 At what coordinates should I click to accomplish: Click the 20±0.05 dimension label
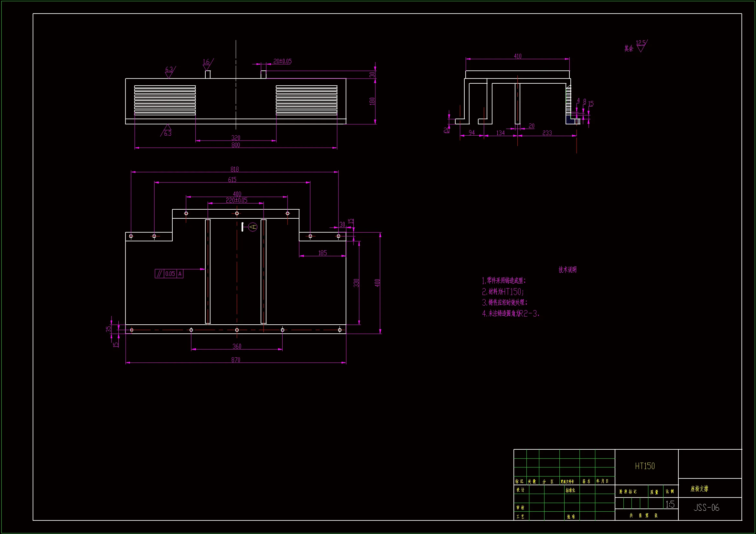point(283,61)
